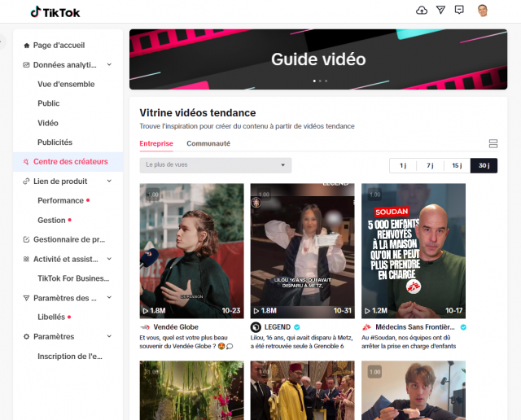Click the edit icon beside Gestionnaire de pr...

click(x=26, y=239)
